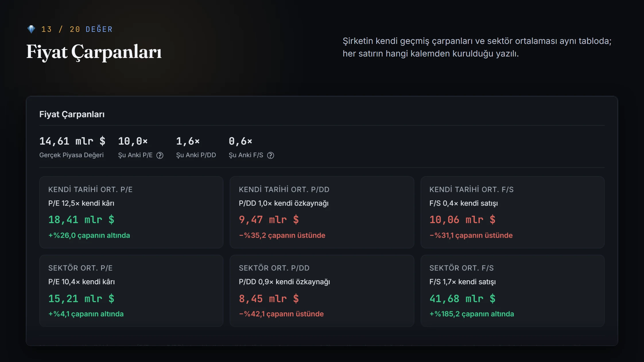Select the Sektör Ort. P/DD card

tap(322, 291)
